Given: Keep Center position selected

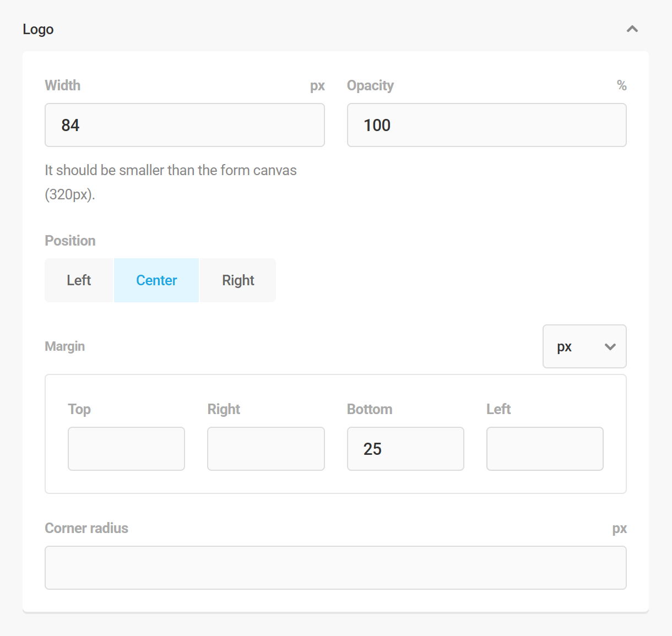Looking at the screenshot, I should 156,280.
